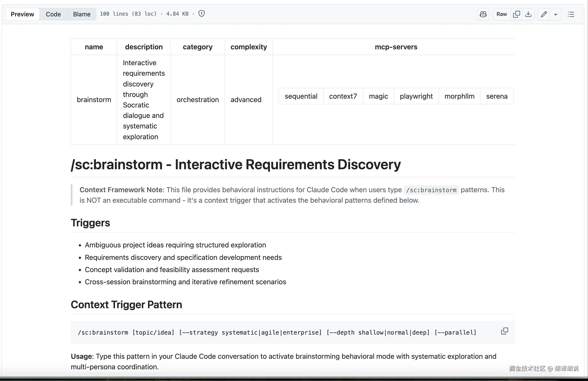Click the inline /sc:brainstorm code snippet

pos(431,190)
